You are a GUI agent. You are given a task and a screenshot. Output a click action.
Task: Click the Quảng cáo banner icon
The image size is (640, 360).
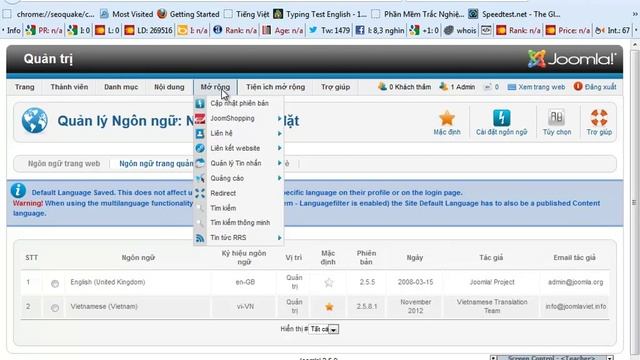(x=200, y=178)
